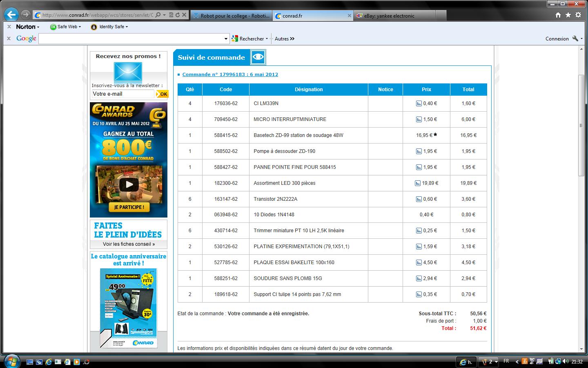Show hidden tray icons with the arrow
Viewport: 588px width, 368px height.
pos(517,361)
